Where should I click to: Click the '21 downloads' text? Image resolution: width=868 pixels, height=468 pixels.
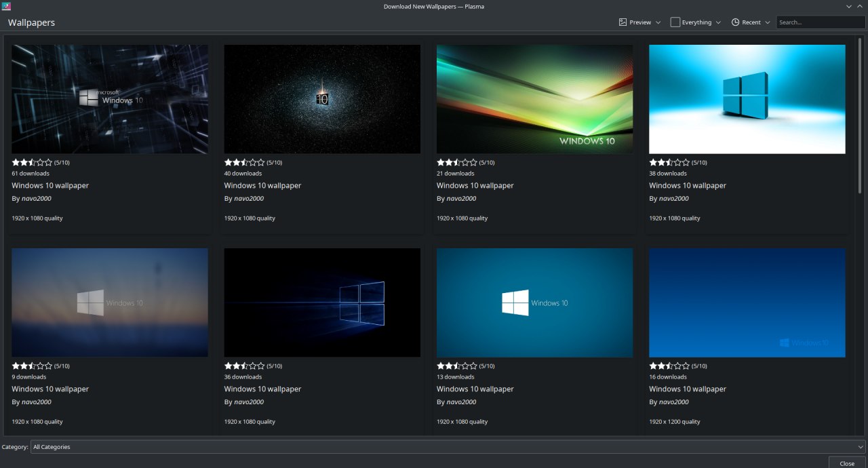455,174
